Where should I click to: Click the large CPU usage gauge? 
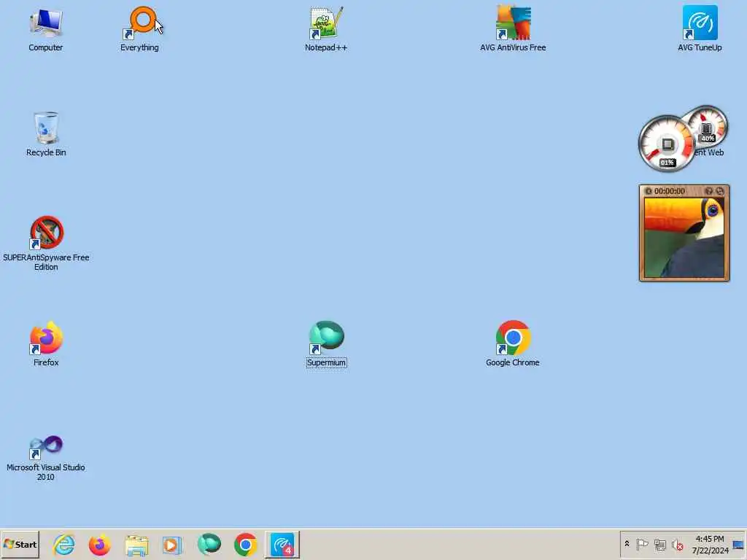pyautogui.click(x=667, y=144)
